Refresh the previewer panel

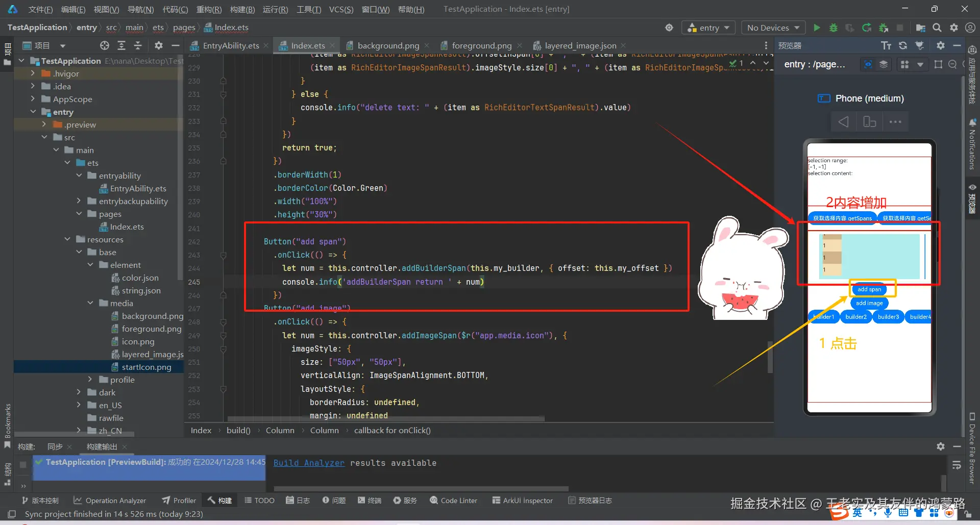(x=903, y=45)
